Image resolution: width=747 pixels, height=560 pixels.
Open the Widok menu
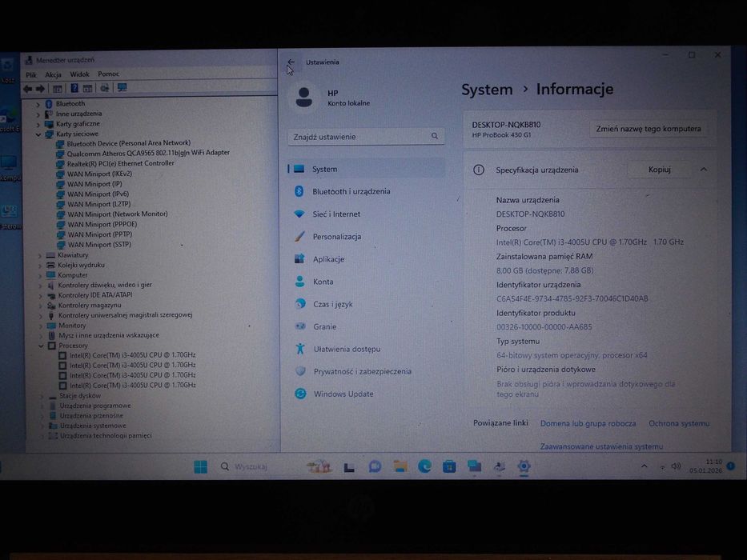[79, 74]
